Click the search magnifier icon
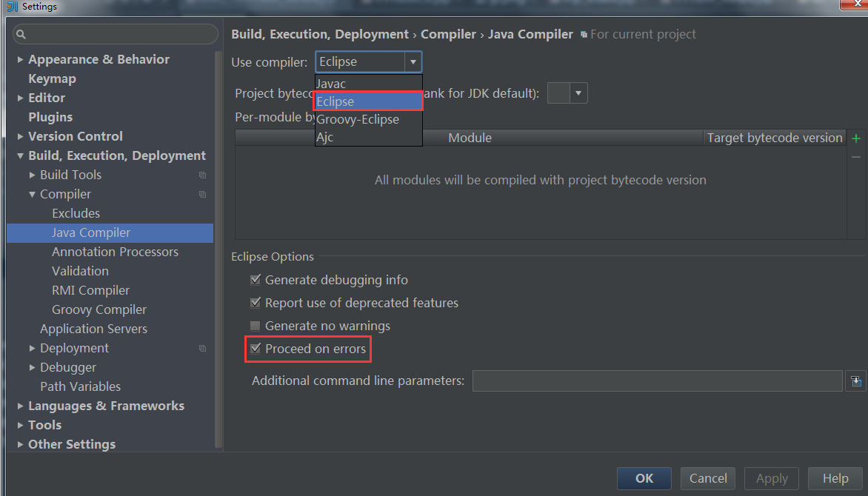Image resolution: width=868 pixels, height=496 pixels. coord(21,34)
